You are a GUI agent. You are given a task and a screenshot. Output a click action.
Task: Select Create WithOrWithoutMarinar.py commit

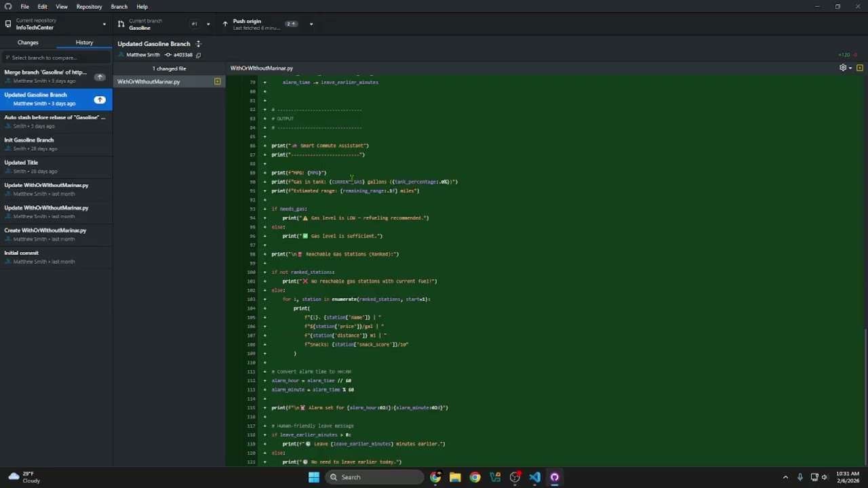point(56,235)
